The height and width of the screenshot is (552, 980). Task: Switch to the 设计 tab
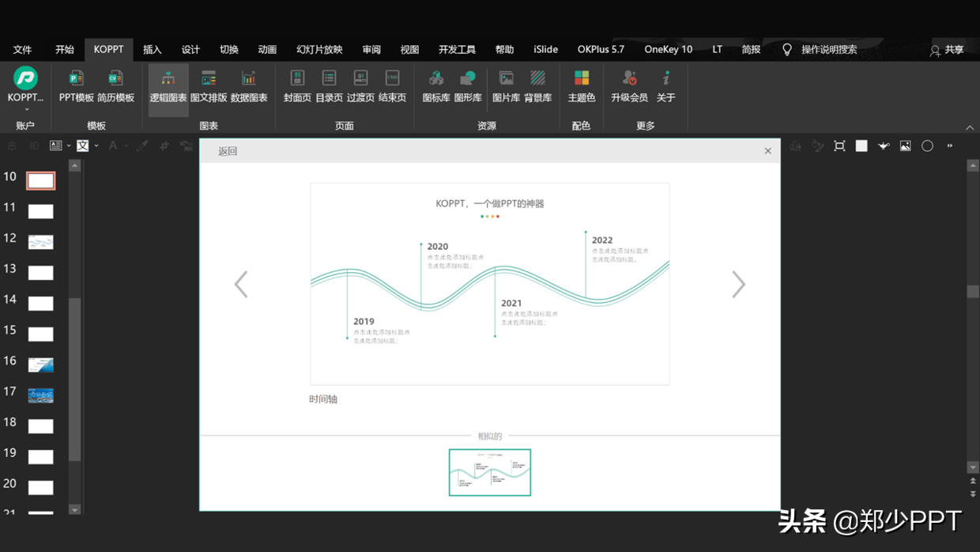coord(190,49)
